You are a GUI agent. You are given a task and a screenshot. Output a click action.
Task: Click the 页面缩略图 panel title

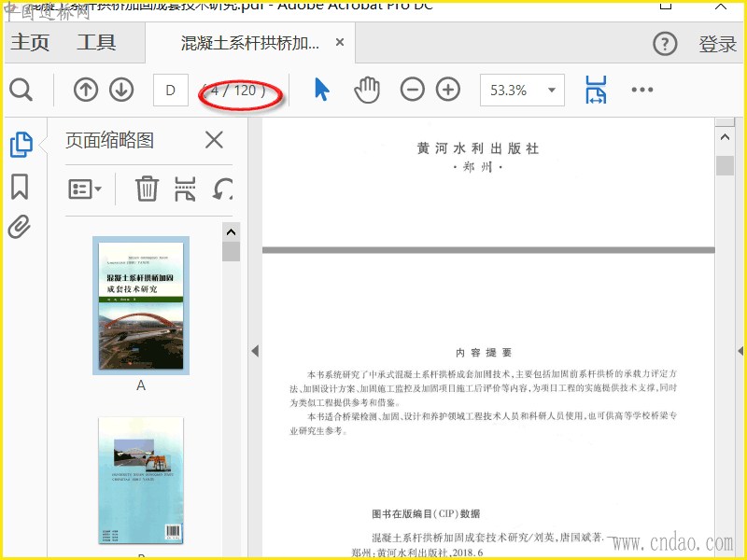[x=109, y=140]
